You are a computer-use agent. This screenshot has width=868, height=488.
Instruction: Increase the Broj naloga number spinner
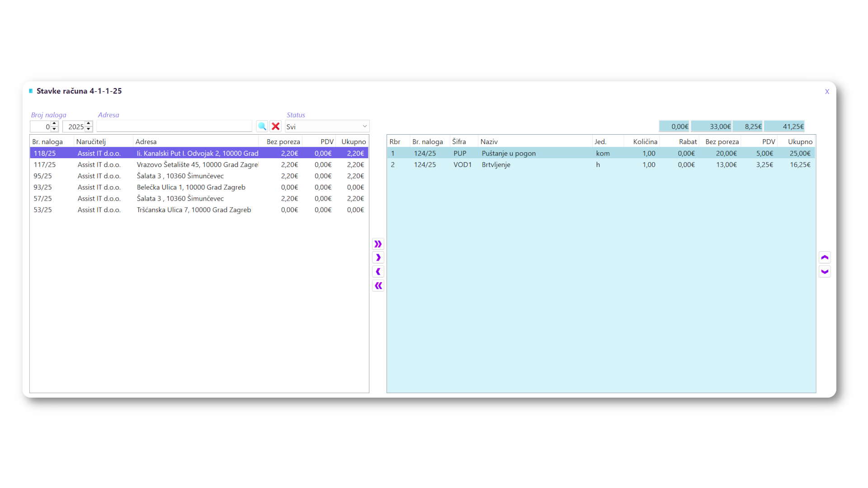click(x=54, y=124)
